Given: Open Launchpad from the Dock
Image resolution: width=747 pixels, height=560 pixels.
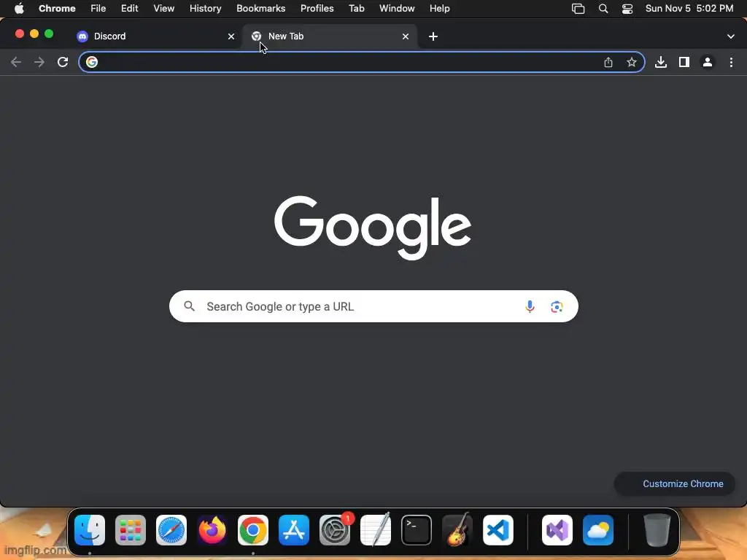Looking at the screenshot, I should pyautogui.click(x=131, y=530).
